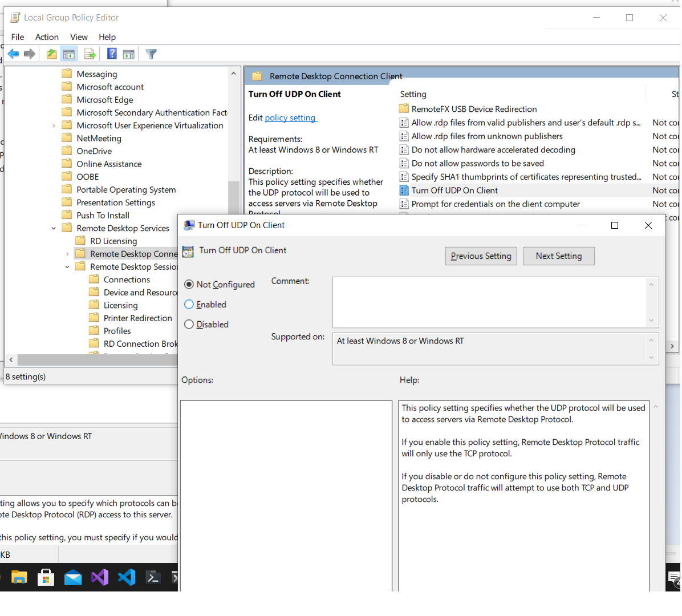The width and height of the screenshot is (682, 616).
Task: Click the Previous Setting button
Action: [x=481, y=256]
